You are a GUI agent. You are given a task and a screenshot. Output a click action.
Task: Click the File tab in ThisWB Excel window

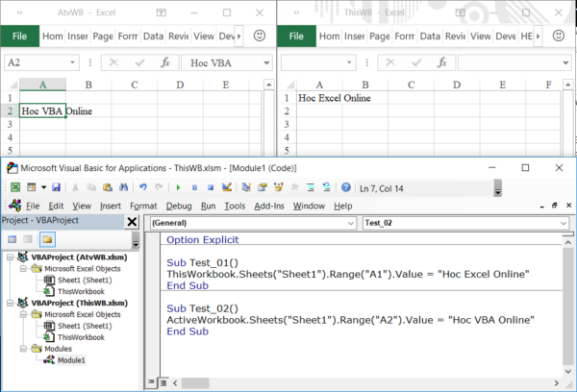pyautogui.click(x=296, y=37)
